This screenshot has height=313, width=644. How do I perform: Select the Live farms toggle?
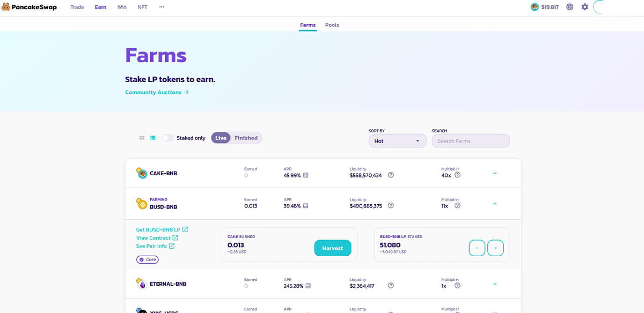click(221, 138)
